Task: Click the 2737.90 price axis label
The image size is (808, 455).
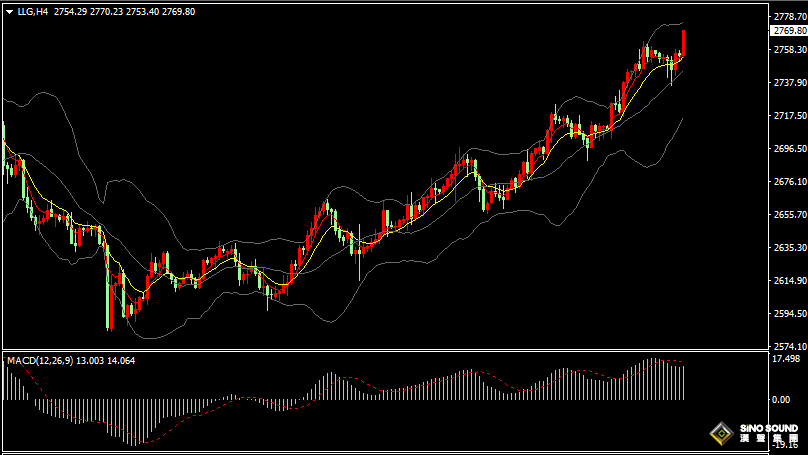Action: tap(789, 83)
